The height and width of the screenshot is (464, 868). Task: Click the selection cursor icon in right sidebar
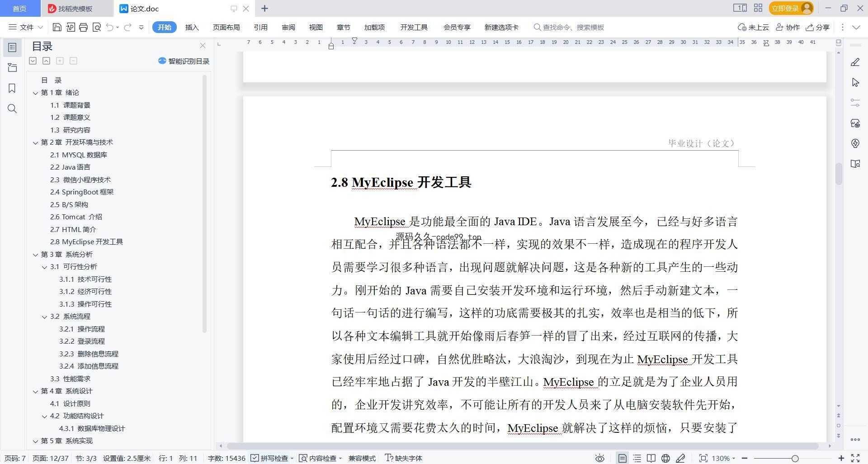pos(855,82)
